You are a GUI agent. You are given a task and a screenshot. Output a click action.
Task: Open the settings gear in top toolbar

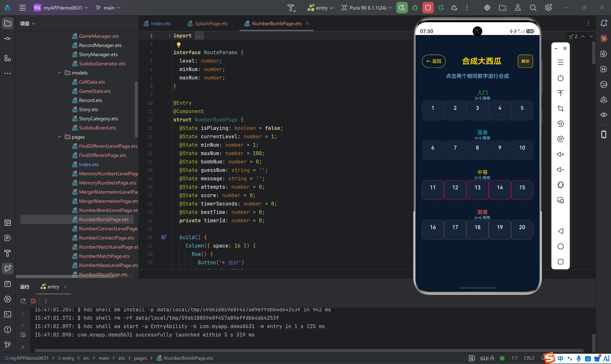click(x=548, y=8)
